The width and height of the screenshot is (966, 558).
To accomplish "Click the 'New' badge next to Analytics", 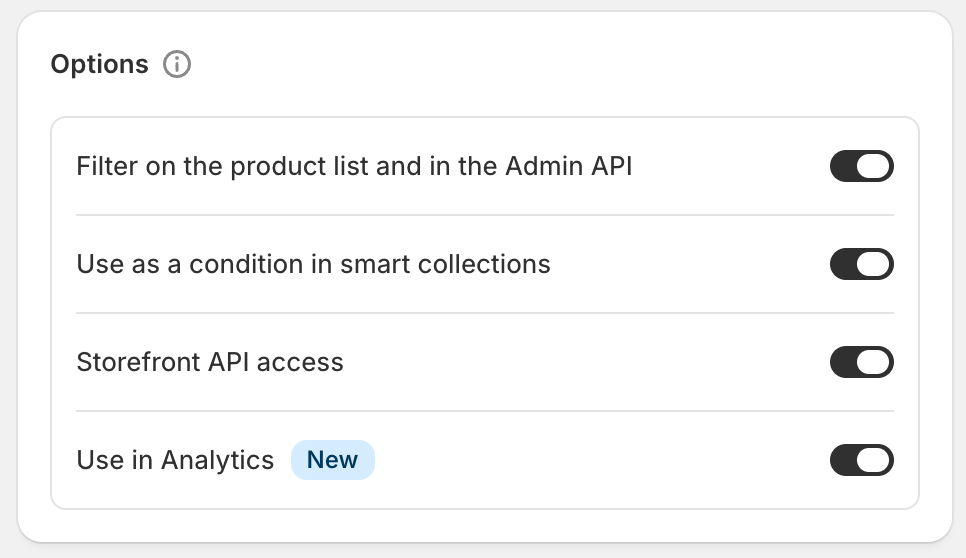I will coord(332,460).
